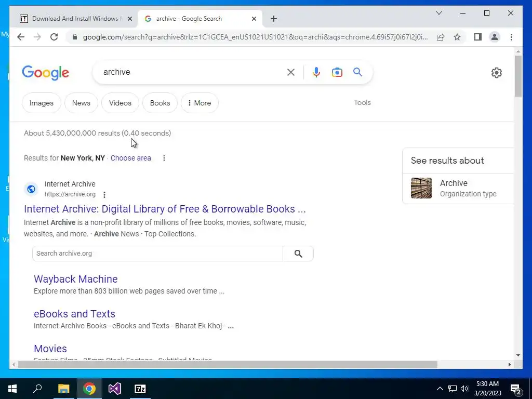
Task: Open Chrome's three-dot menu
Action: pos(511,37)
